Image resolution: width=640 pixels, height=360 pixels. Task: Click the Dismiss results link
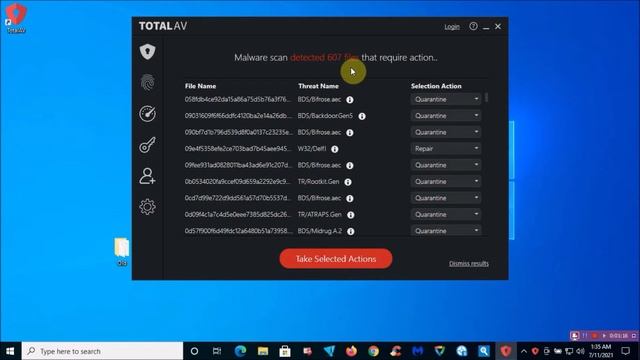(469, 263)
